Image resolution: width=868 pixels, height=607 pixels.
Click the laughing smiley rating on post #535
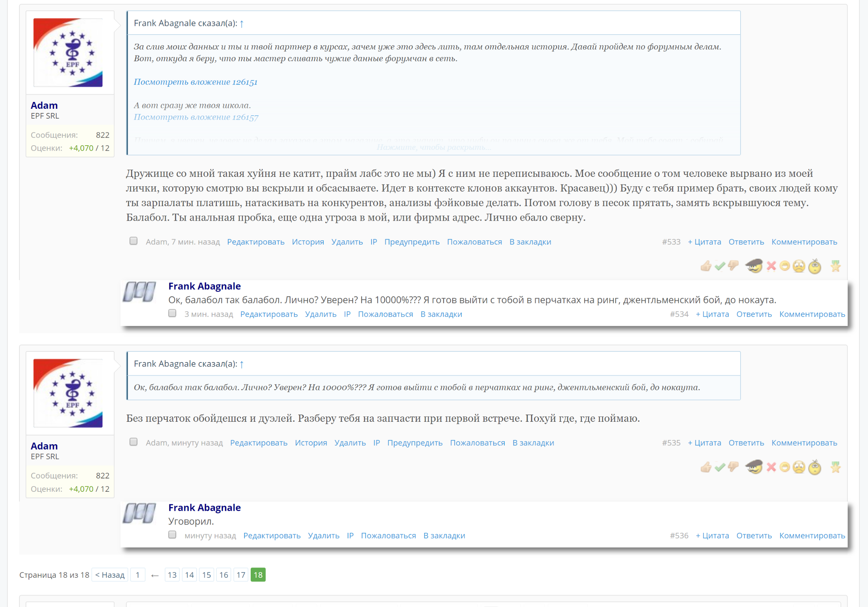(x=784, y=467)
